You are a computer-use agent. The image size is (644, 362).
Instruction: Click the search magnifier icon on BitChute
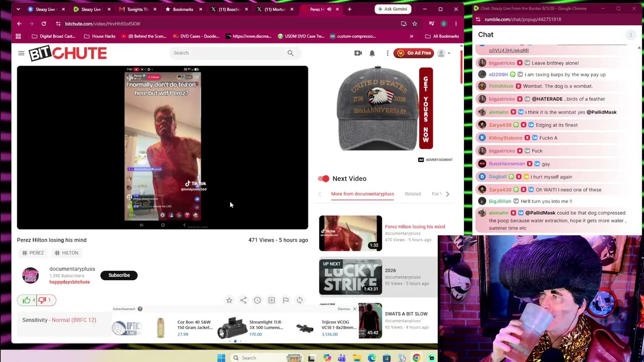click(x=290, y=53)
